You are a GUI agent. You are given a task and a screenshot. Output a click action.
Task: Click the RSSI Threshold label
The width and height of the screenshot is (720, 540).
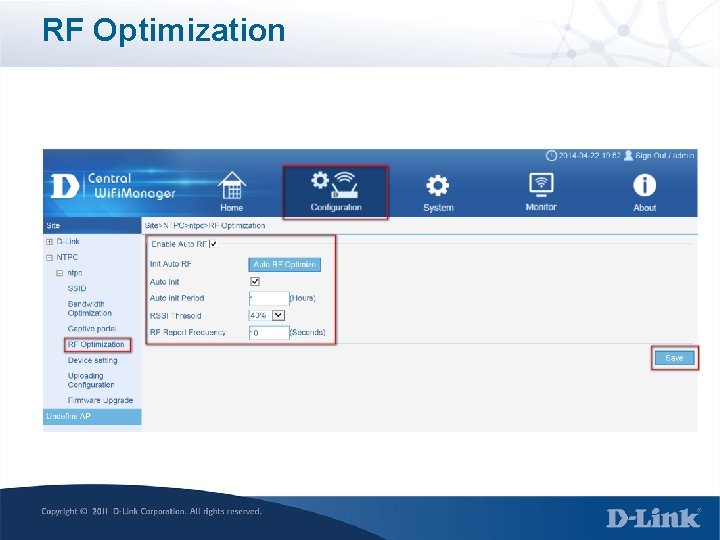coord(175,316)
